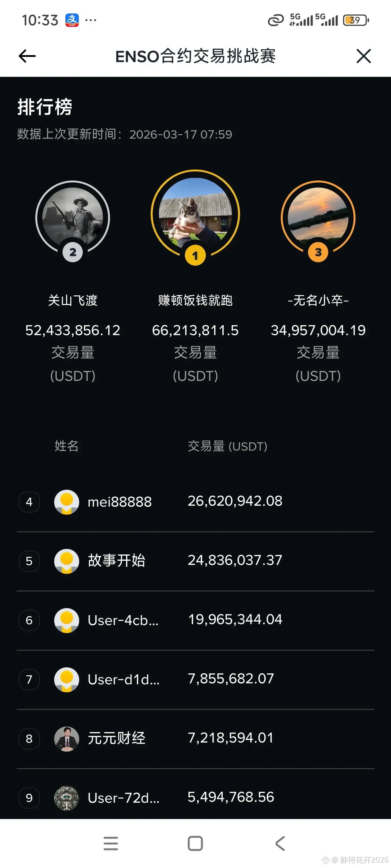Select 故事开始 profile icon
The height and width of the screenshot is (868, 391).
click(66, 561)
